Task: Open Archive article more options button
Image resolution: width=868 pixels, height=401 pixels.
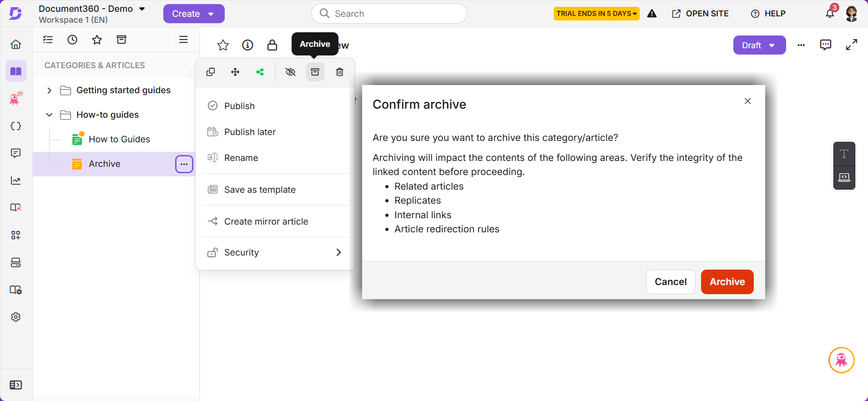Action: 184,164
